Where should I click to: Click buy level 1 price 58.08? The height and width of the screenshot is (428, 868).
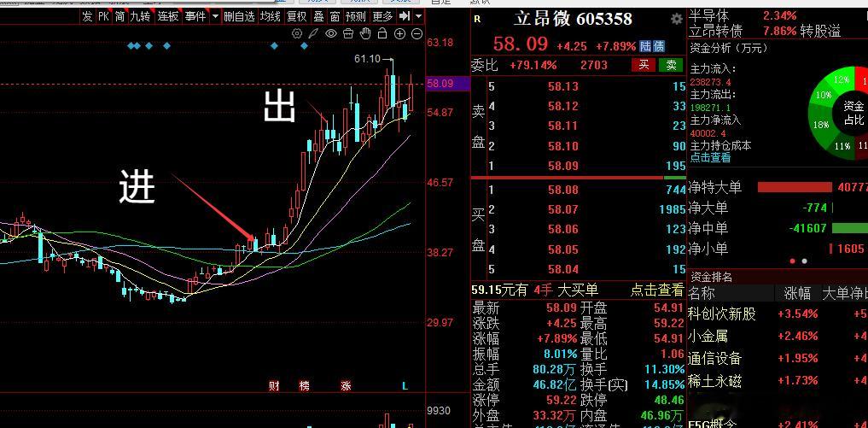563,190
